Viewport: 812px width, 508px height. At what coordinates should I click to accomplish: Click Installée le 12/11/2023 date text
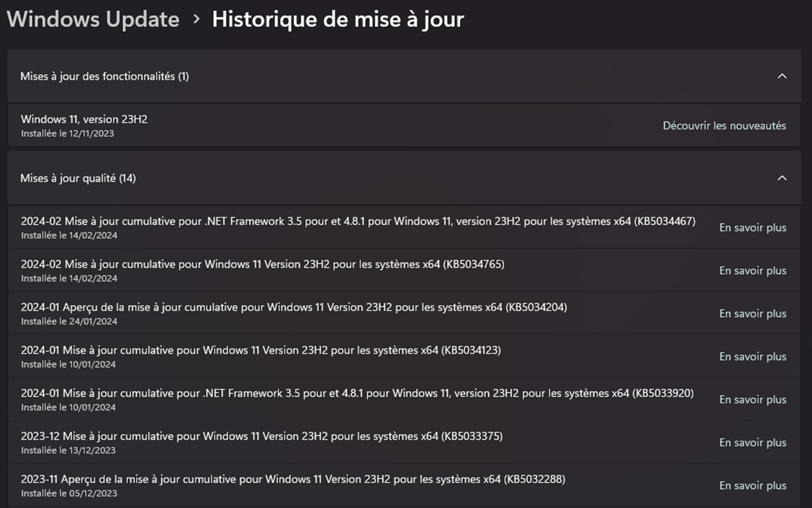pos(67,133)
